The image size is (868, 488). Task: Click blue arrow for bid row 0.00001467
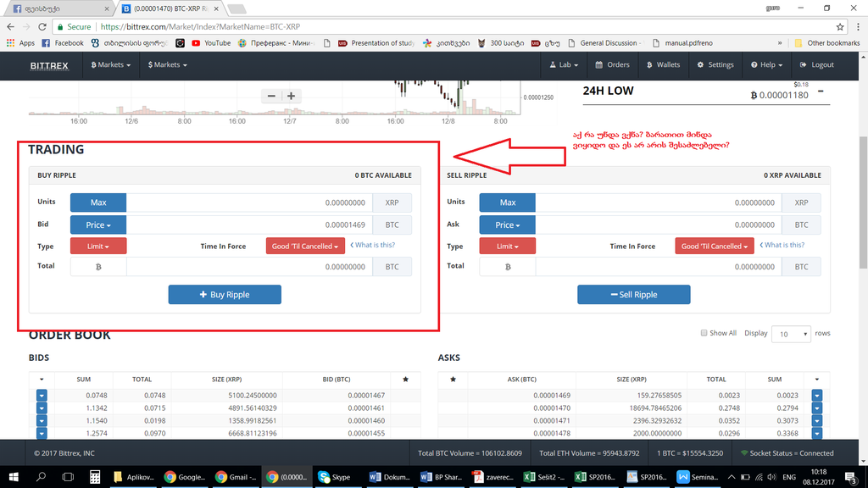(42, 396)
